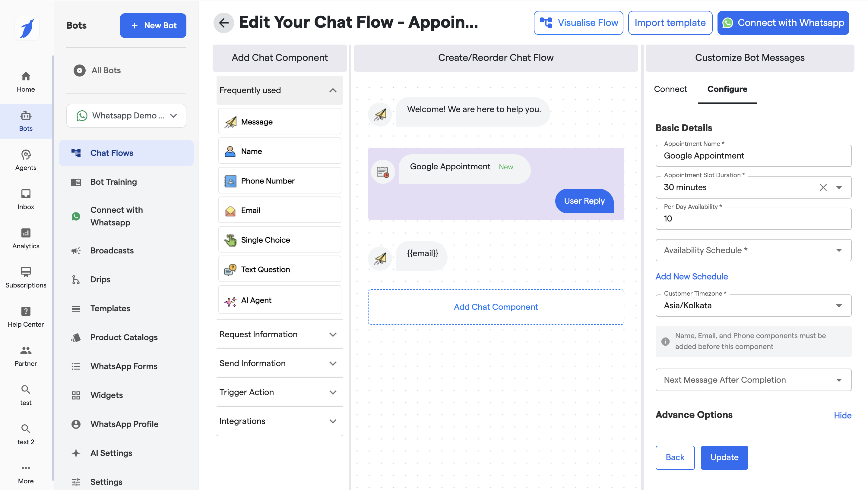
Task: Switch to the Connect tab
Action: [670, 89]
